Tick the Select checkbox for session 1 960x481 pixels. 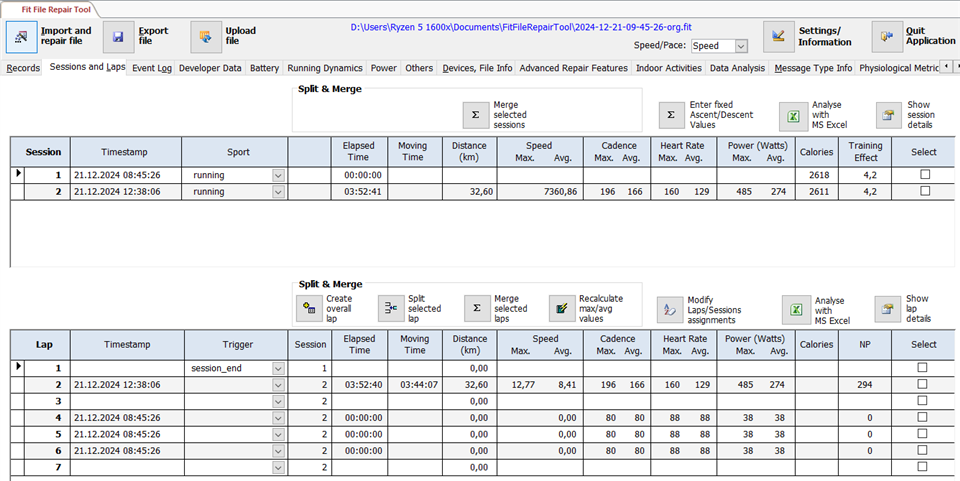click(924, 175)
